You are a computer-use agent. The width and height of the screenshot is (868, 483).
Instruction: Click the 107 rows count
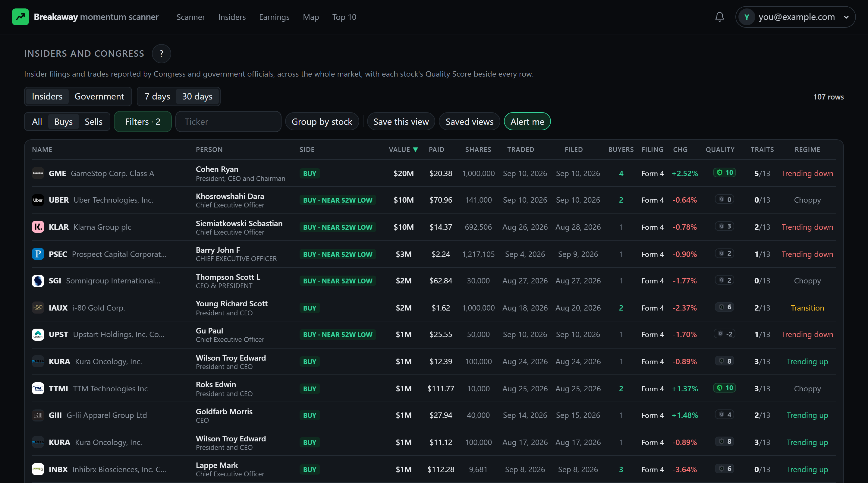(x=828, y=97)
